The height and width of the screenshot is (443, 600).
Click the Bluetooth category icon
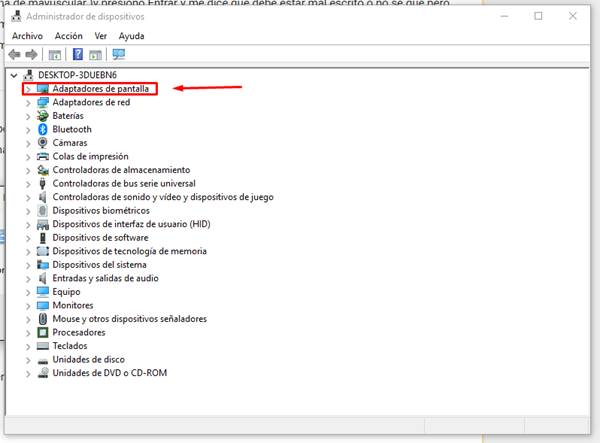click(42, 129)
